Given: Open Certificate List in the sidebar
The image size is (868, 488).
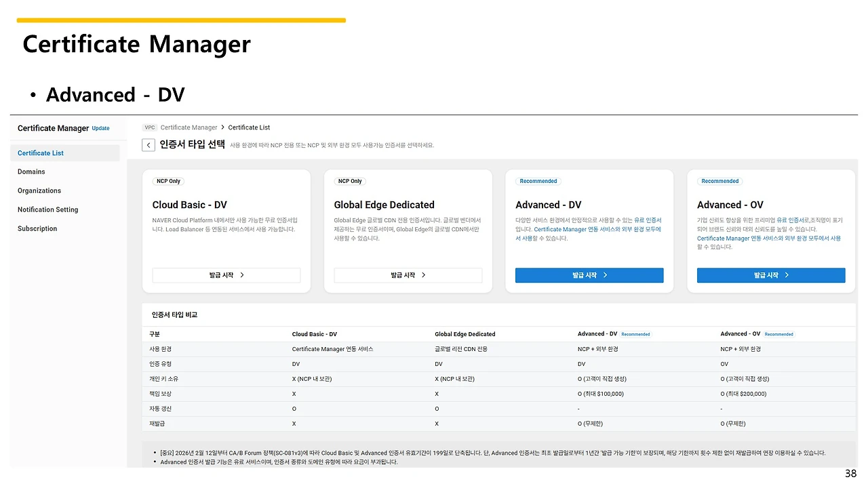Looking at the screenshot, I should click(65, 153).
